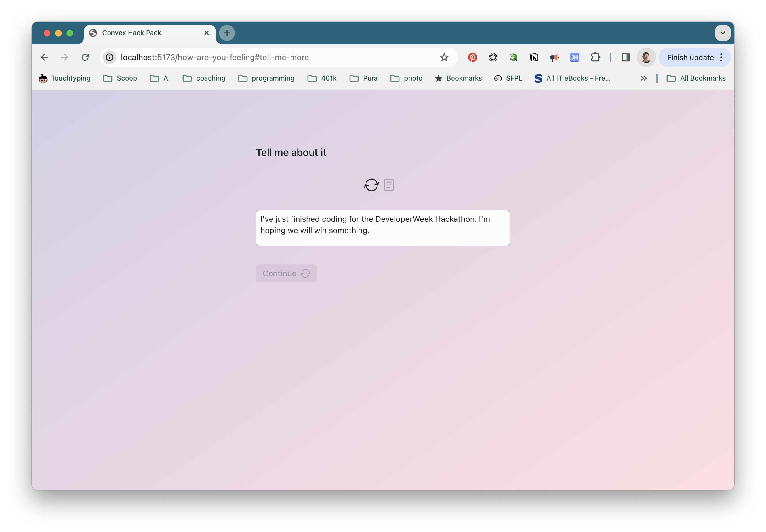
Task: Click inside the hackathon text area
Action: (382, 228)
